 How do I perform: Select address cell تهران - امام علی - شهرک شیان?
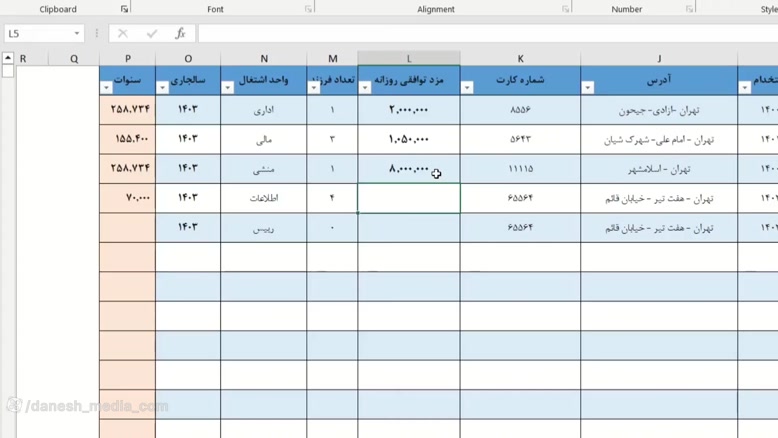point(659,139)
